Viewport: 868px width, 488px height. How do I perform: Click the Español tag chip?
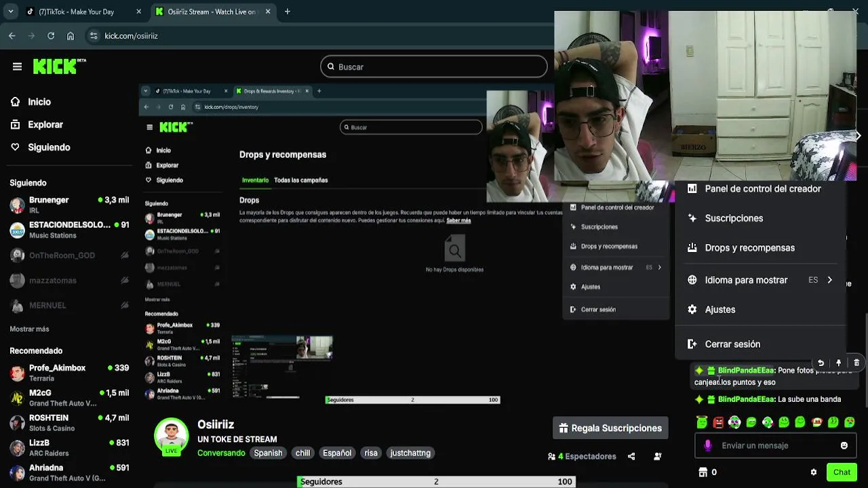pyautogui.click(x=337, y=453)
